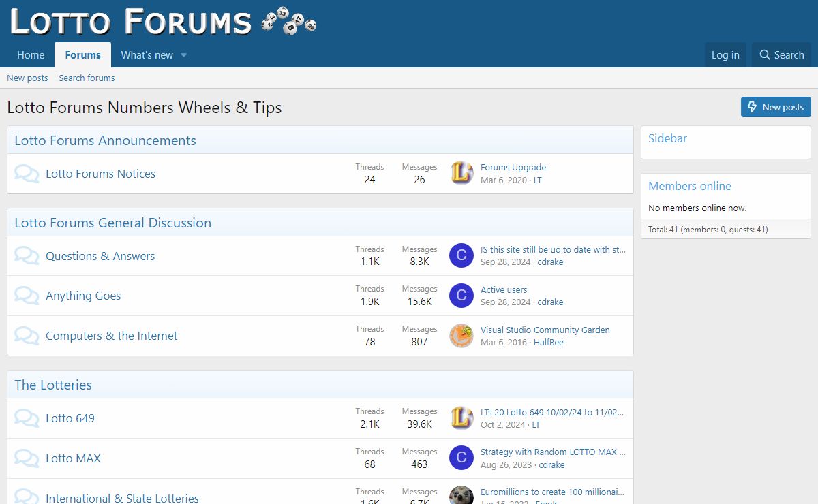
Task: Switch to the Home tab
Action: pos(31,55)
